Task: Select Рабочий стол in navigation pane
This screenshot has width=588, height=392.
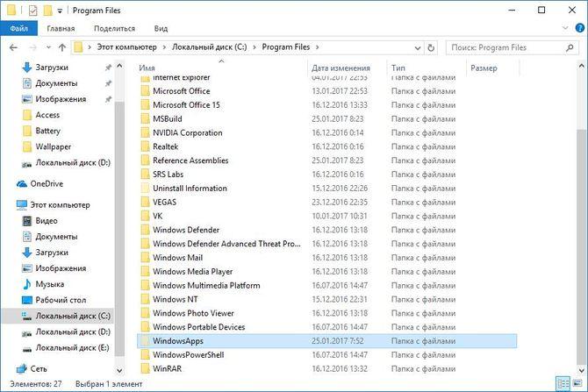Action: pos(61,300)
